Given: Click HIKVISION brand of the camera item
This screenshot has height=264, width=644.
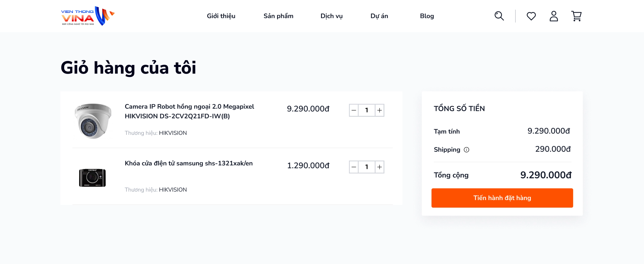Looking at the screenshot, I should [173, 133].
